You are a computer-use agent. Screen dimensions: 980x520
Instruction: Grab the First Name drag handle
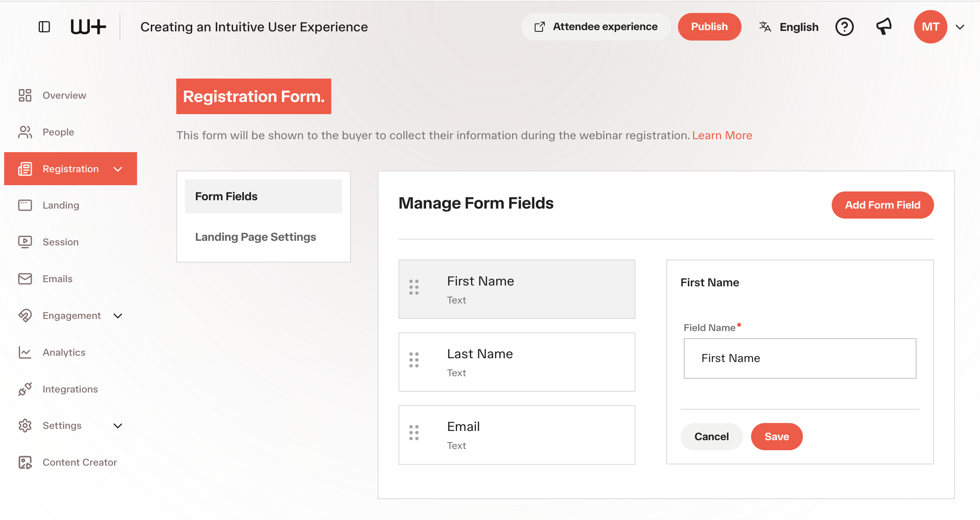pos(414,287)
